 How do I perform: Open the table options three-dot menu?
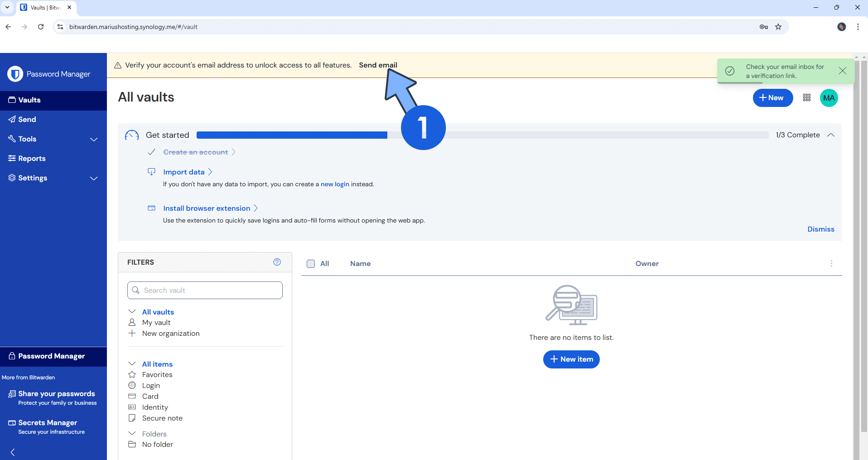(831, 263)
